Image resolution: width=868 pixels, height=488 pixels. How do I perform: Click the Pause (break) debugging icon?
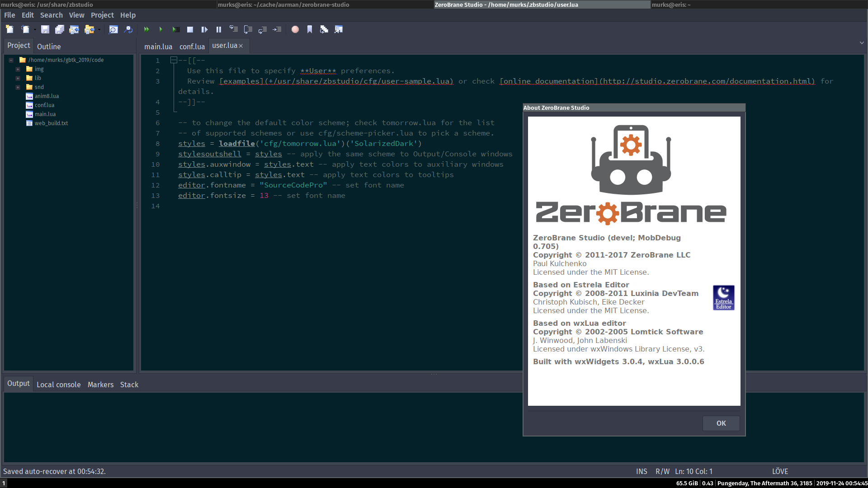click(219, 29)
